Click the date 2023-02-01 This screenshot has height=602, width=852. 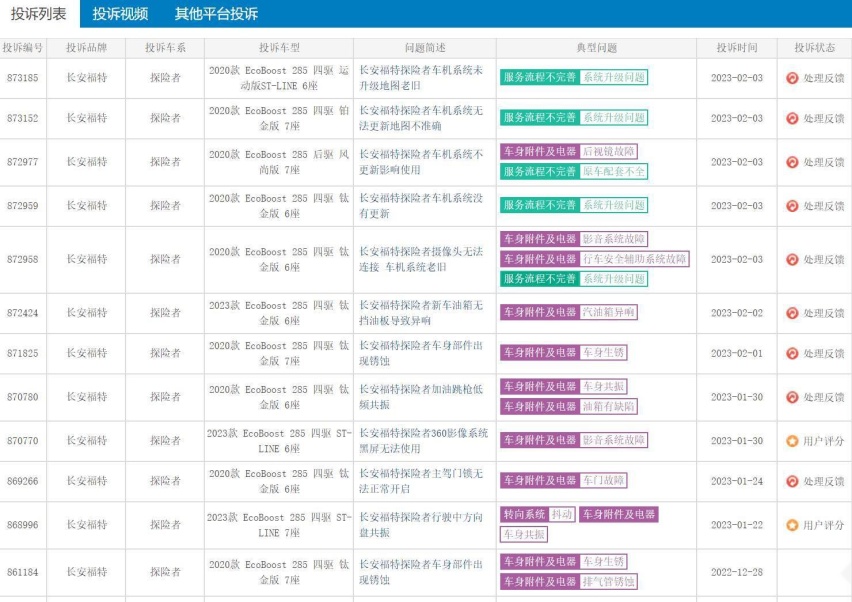coord(737,353)
